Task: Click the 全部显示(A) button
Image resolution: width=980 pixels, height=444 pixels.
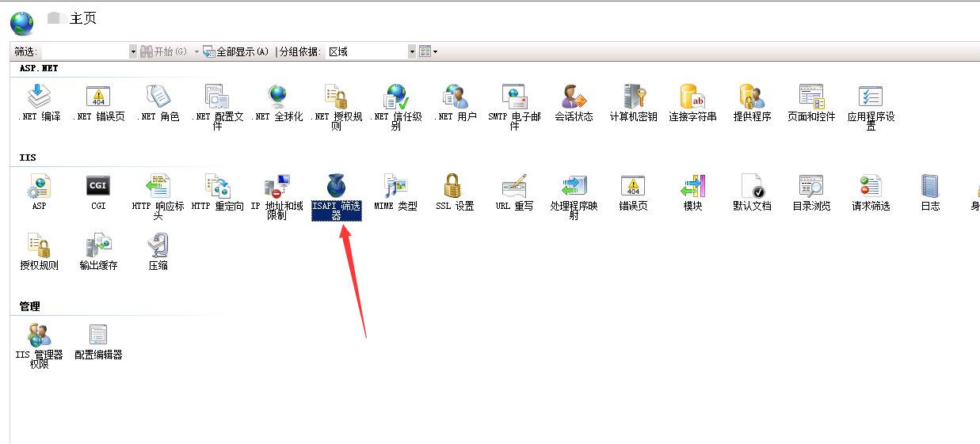Action: pyautogui.click(x=236, y=51)
